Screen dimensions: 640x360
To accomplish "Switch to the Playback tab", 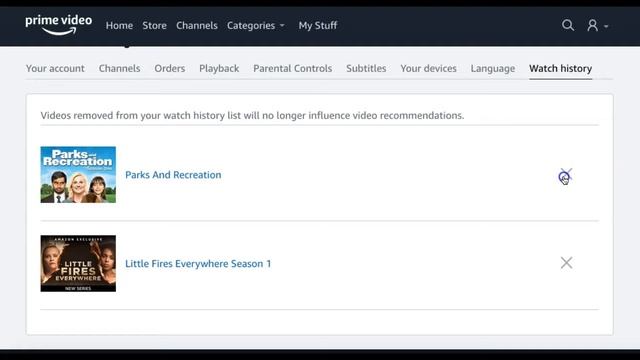I will (219, 68).
